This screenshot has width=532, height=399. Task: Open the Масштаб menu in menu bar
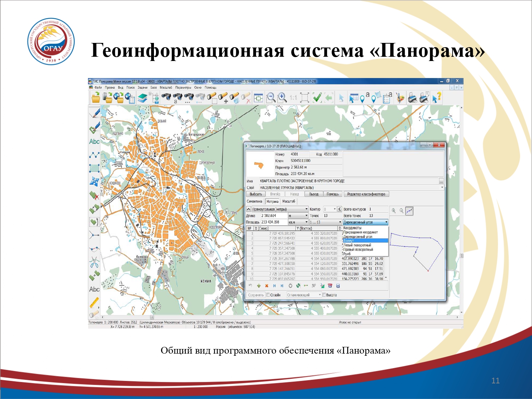coord(166,88)
